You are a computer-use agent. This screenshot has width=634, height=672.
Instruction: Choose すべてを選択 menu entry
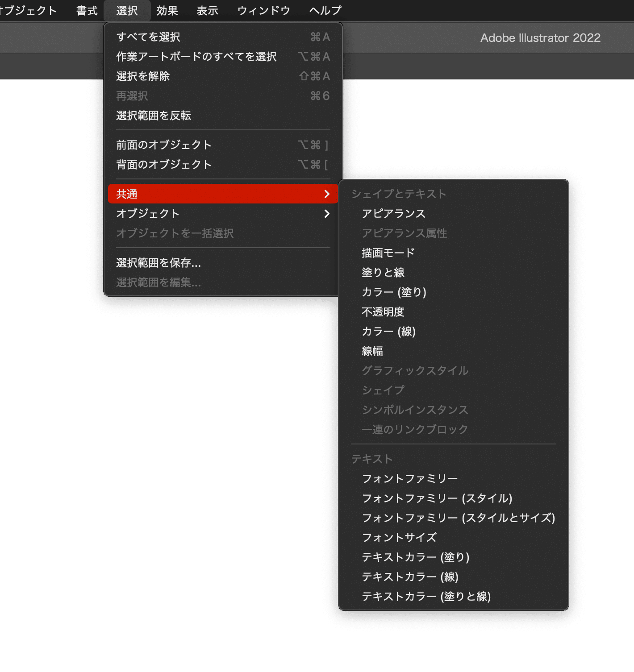tap(223, 37)
